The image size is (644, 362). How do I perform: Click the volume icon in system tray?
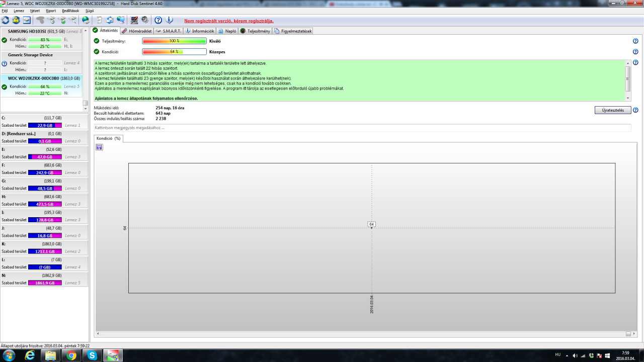pyautogui.click(x=575, y=355)
